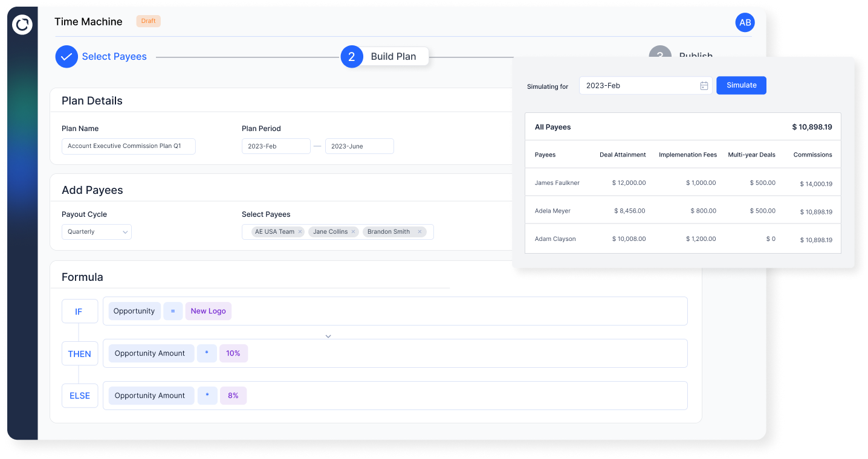The image size is (868, 459).
Task: Click the Draft status badge
Action: coord(149,21)
